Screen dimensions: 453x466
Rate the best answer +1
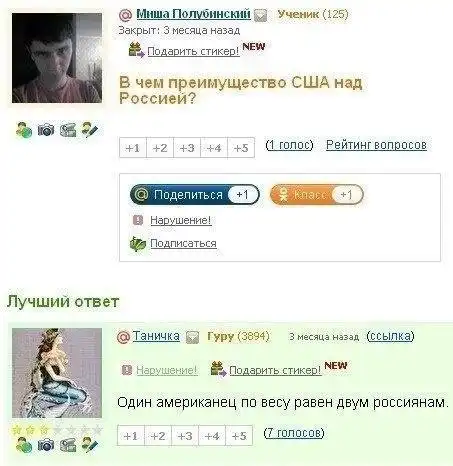[131, 436]
